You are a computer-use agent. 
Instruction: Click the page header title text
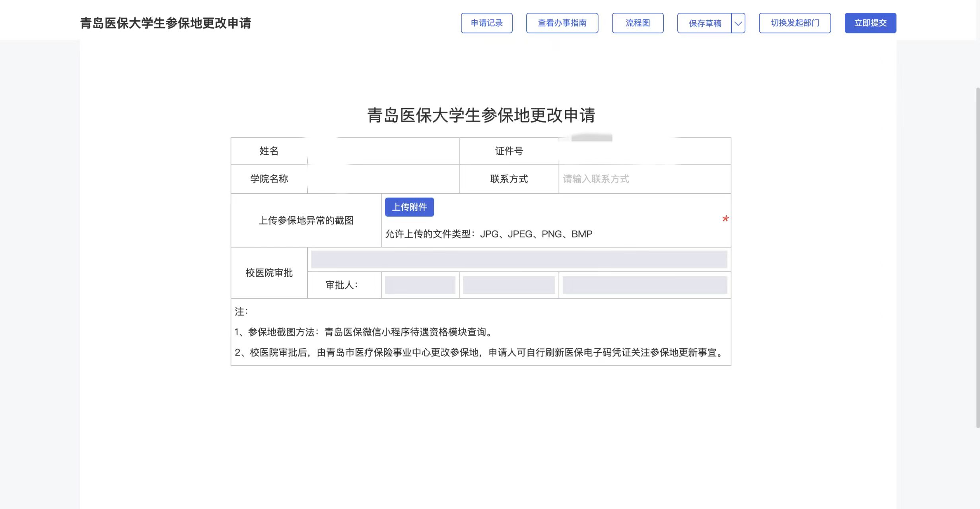pyautogui.click(x=165, y=23)
